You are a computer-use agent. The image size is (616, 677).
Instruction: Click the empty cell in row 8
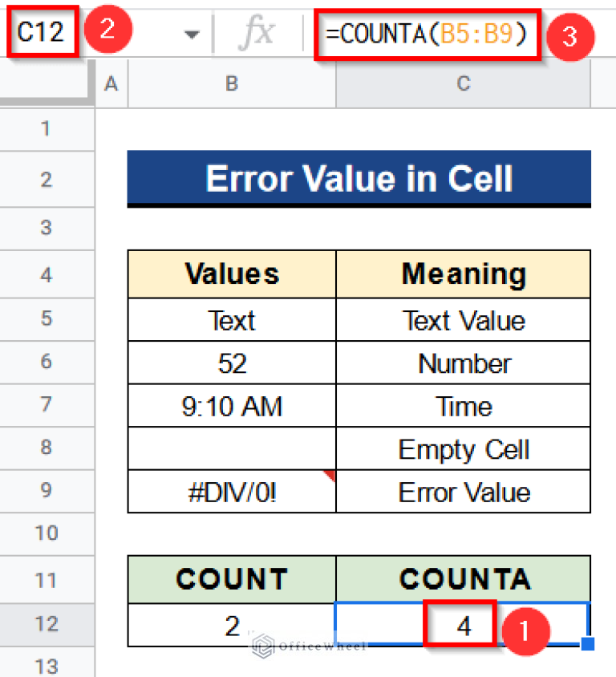(x=231, y=448)
